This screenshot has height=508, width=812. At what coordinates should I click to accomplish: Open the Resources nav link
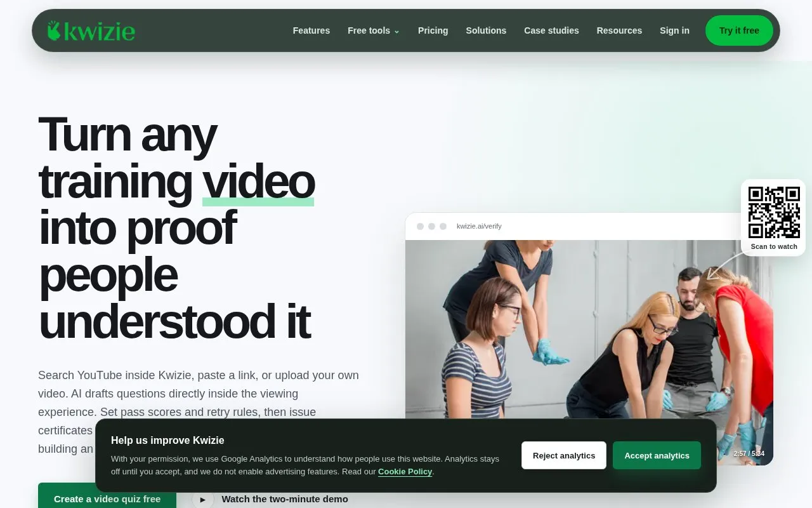click(619, 30)
